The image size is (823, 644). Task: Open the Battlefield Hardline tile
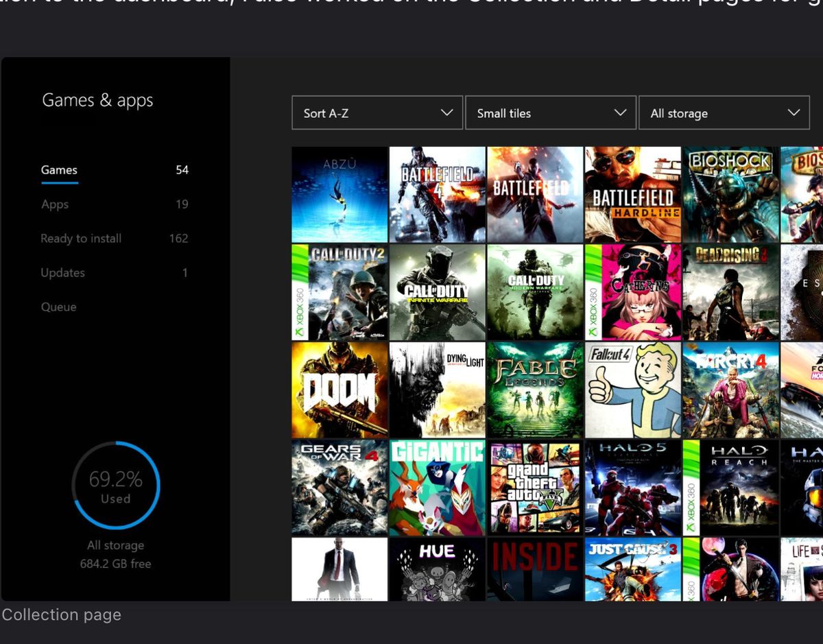click(x=633, y=194)
